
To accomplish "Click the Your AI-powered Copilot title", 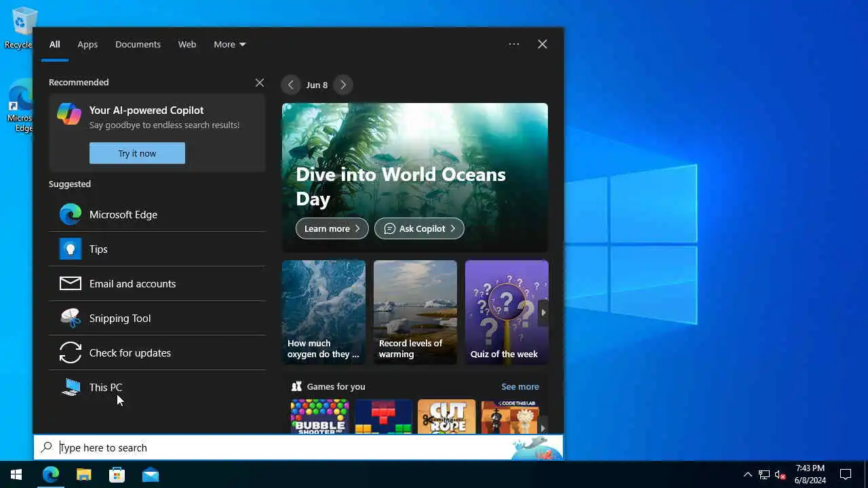I will tap(146, 110).
